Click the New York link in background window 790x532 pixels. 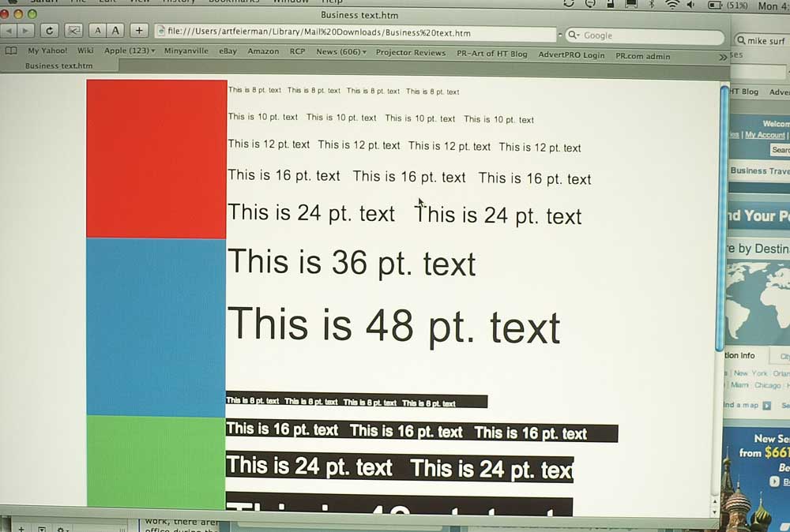coord(750,373)
